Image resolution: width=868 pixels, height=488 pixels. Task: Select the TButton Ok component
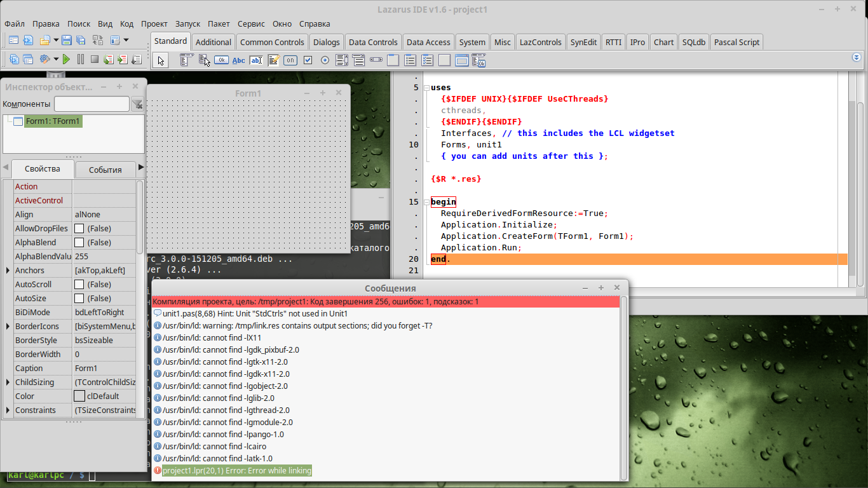point(221,60)
